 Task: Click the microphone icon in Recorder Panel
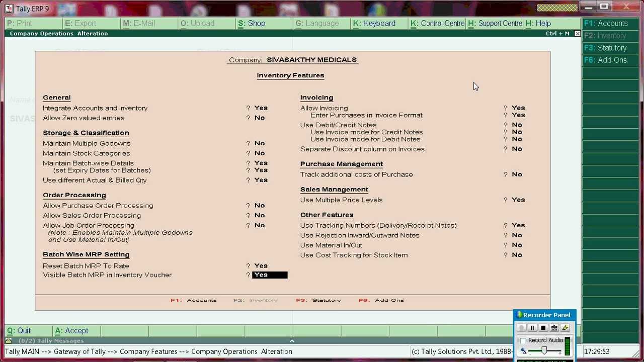pyautogui.click(x=523, y=351)
